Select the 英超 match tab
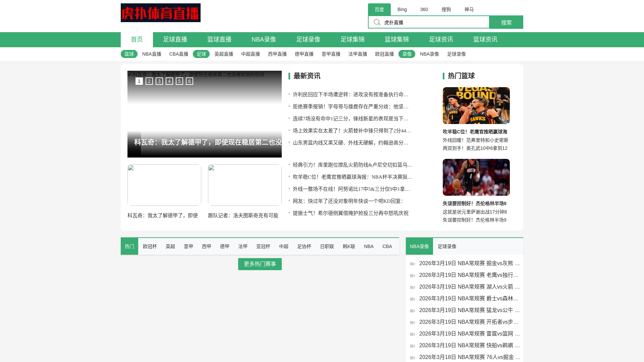The image size is (644, 362). point(170,246)
